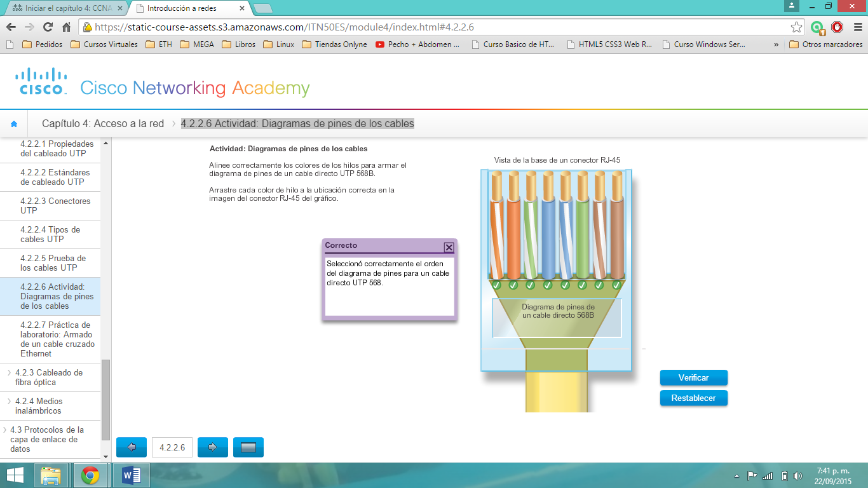Go to the next page with the blue forward arrow
The width and height of the screenshot is (868, 488).
(x=212, y=447)
